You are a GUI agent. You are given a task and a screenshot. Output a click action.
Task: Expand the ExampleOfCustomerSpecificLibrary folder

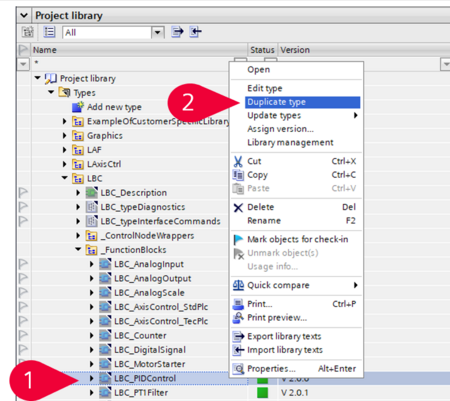tap(65, 121)
